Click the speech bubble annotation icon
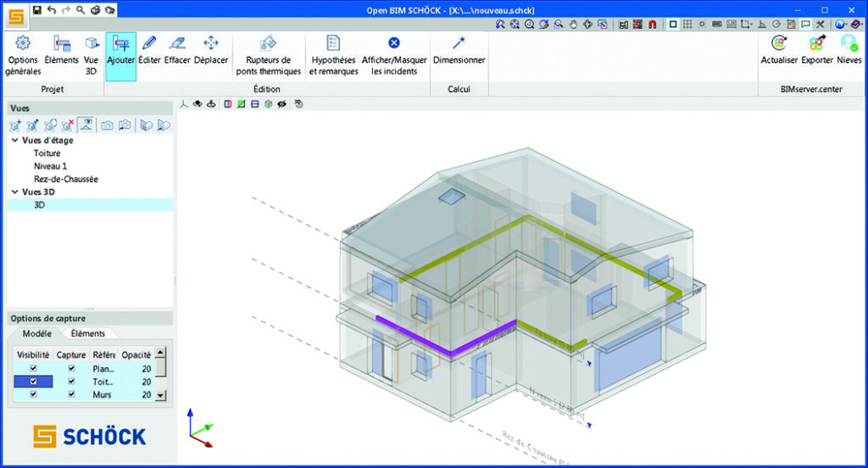Screen dimensions: 868x468 (806, 25)
